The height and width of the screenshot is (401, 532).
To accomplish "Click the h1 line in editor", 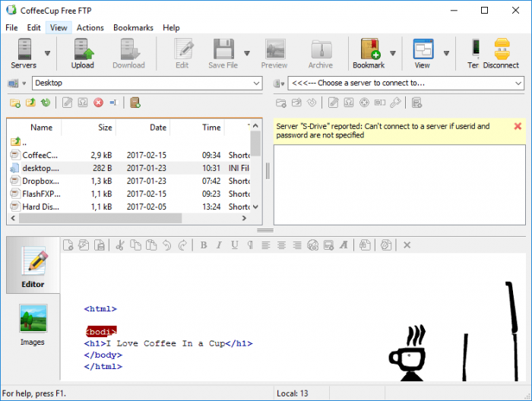I will (168, 343).
